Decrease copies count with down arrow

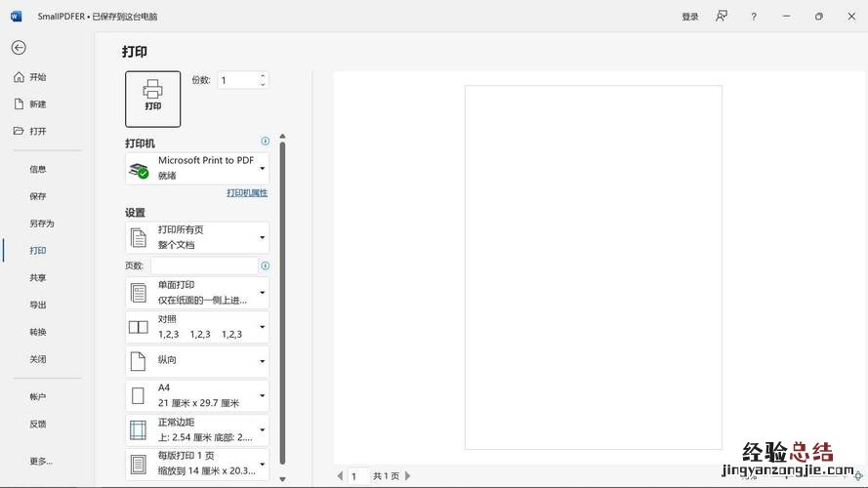(x=263, y=84)
